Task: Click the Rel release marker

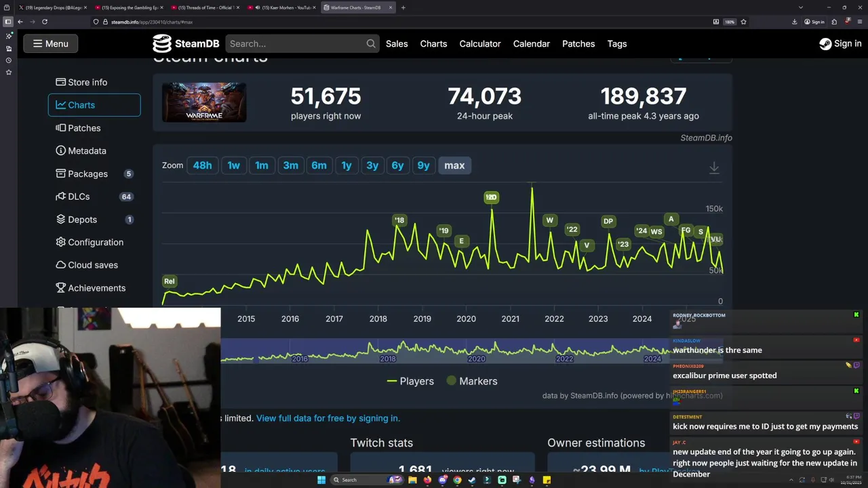Action: pyautogui.click(x=169, y=281)
